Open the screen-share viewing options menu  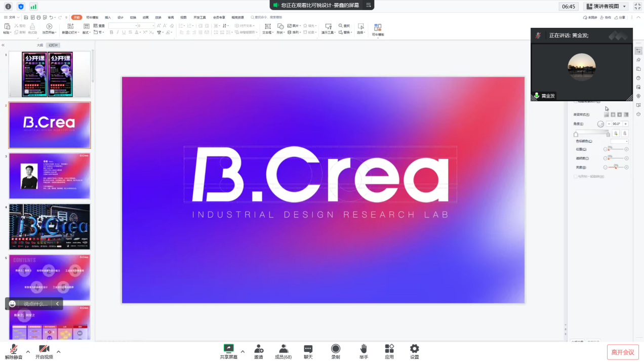368,5
